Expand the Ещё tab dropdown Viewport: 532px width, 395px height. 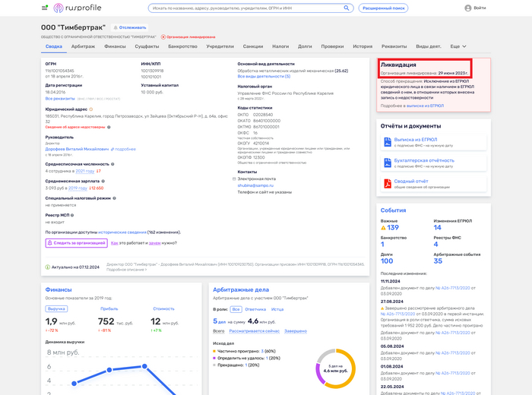(x=458, y=46)
